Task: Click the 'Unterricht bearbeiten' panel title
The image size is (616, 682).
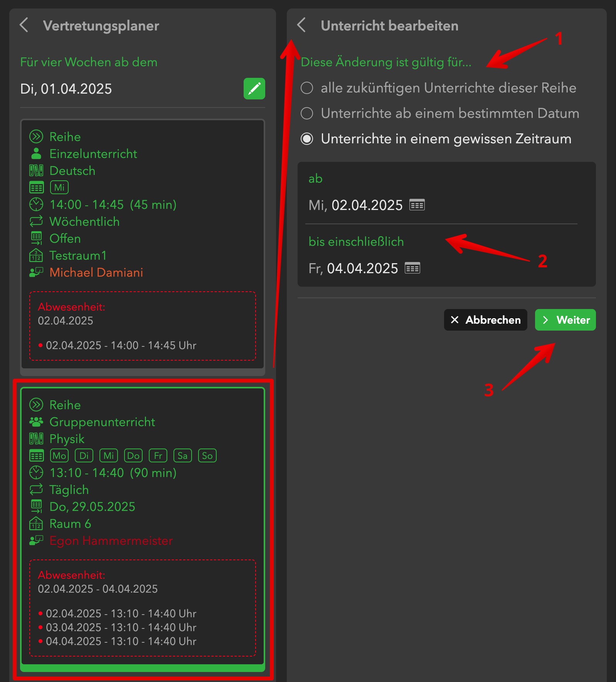Action: (x=390, y=26)
